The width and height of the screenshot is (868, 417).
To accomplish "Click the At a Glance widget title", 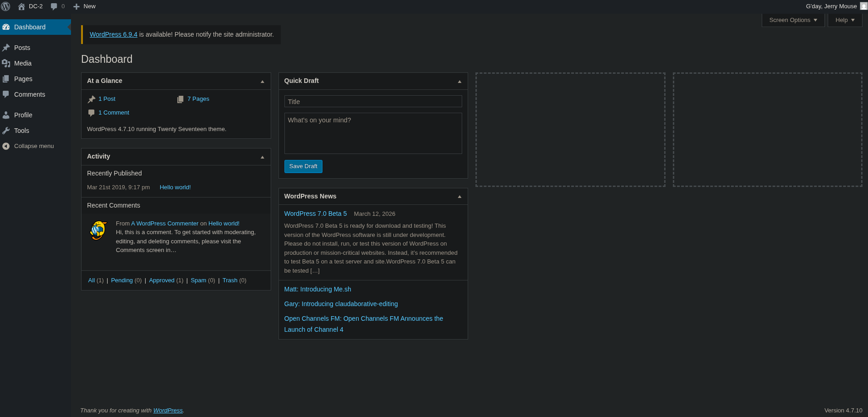I will 105,81.
